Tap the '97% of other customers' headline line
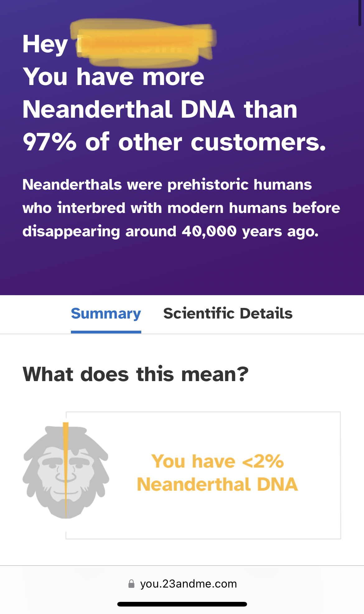 pos(174,142)
